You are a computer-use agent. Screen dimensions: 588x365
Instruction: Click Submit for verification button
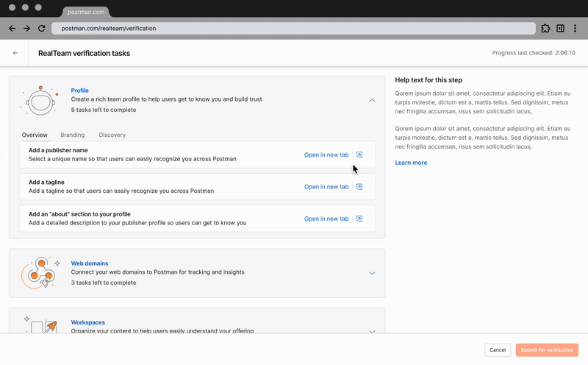point(547,350)
